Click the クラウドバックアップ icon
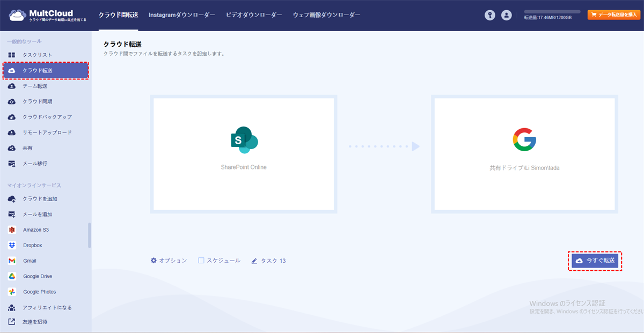644x333 pixels. pyautogui.click(x=12, y=117)
